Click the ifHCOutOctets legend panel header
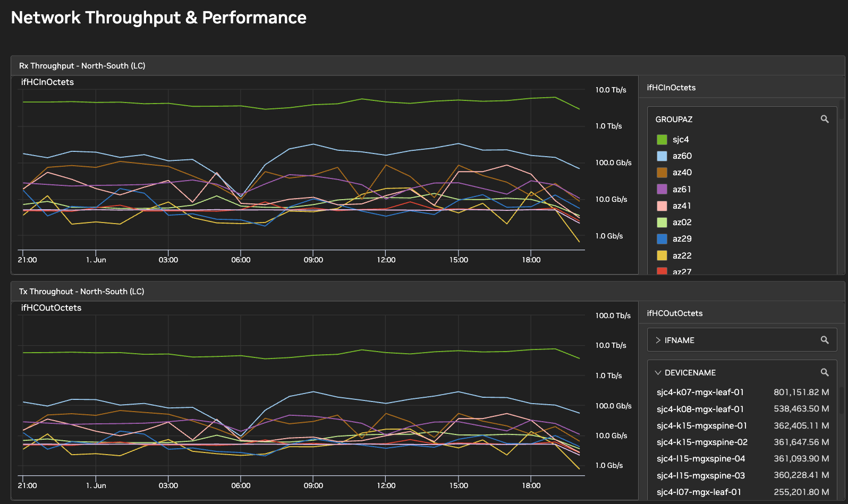This screenshot has height=504, width=848. 675,313
